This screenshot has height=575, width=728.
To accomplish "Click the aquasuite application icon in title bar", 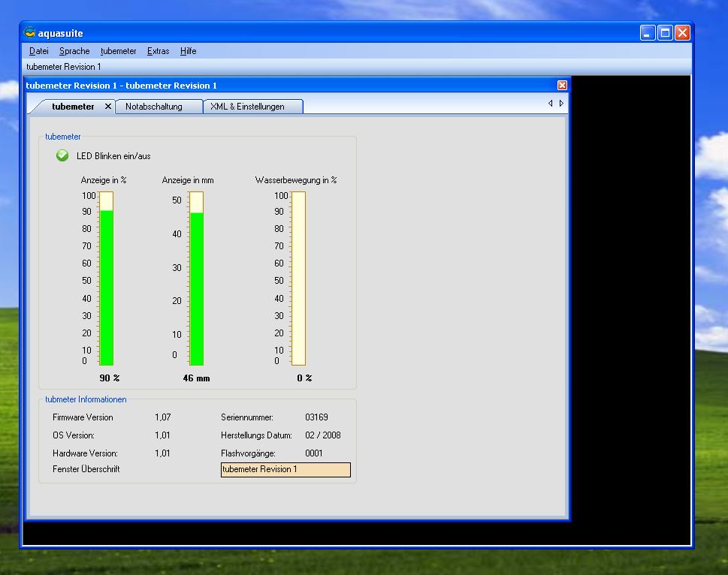I will [30, 33].
